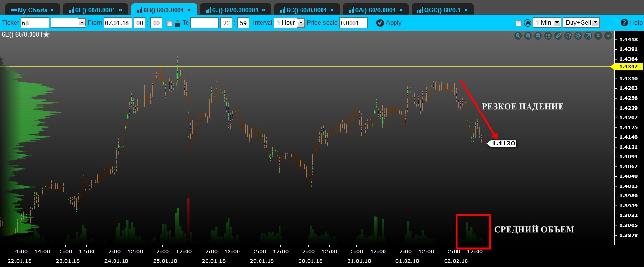Click the 1.4130 current price label
Image resolution: width=644 pixels, height=267 pixels.
[x=502, y=143]
